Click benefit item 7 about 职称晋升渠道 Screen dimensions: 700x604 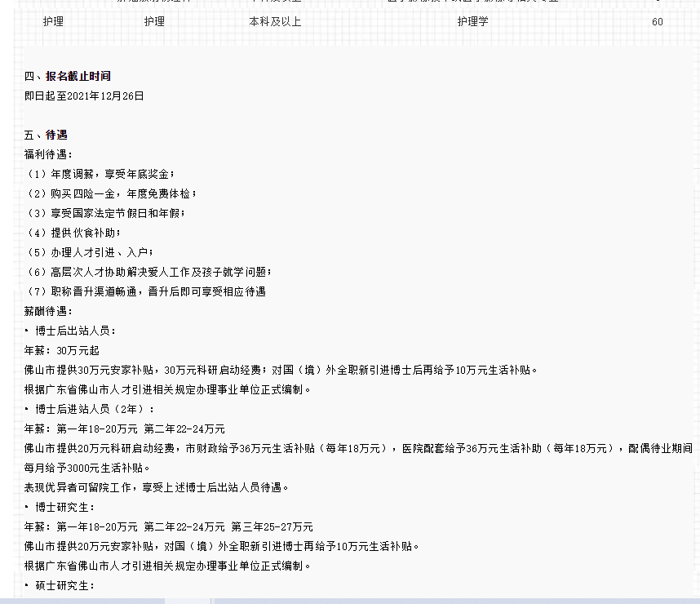point(145,291)
